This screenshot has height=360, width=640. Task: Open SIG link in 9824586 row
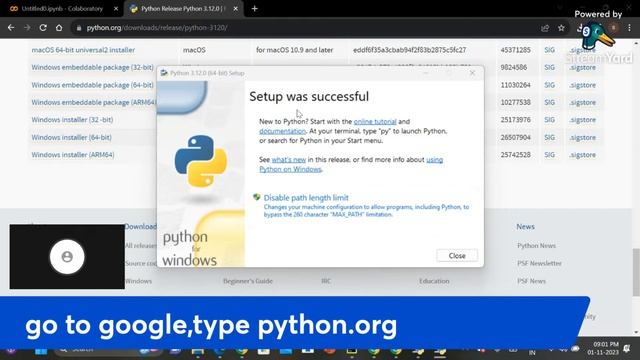coord(549,67)
